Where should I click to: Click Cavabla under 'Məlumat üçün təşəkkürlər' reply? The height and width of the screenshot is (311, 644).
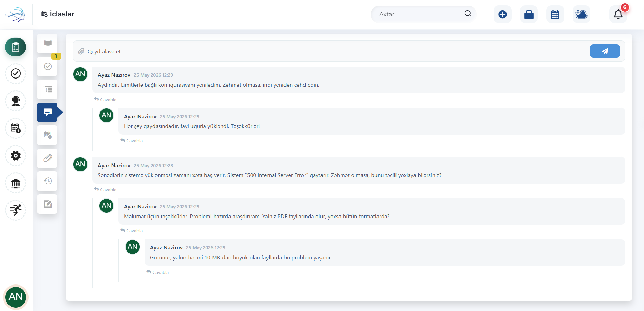131,231
